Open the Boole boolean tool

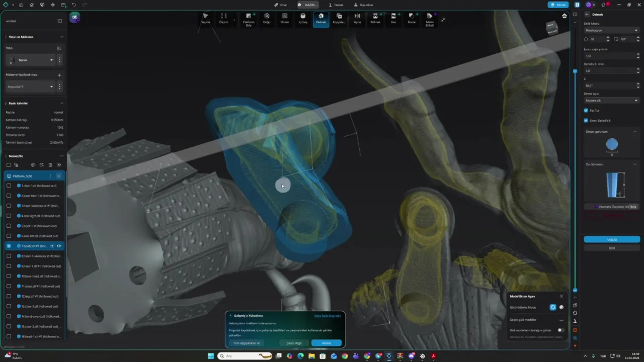[x=412, y=19]
